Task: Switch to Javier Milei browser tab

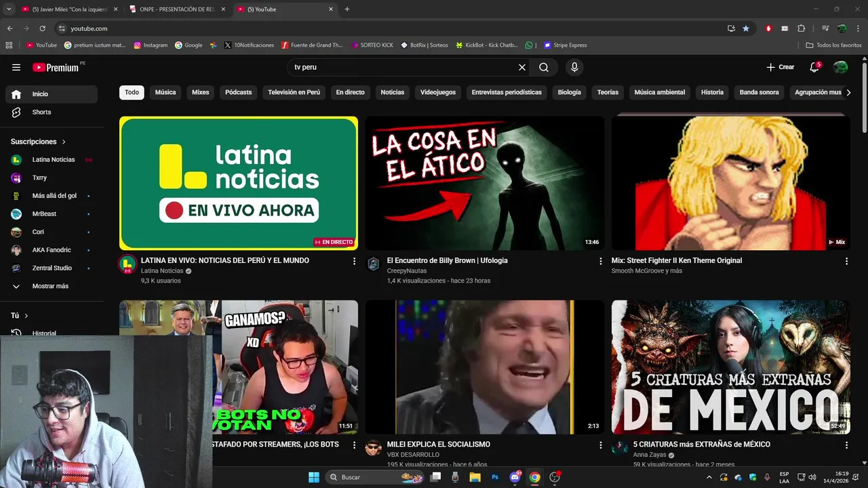Action: (70, 9)
